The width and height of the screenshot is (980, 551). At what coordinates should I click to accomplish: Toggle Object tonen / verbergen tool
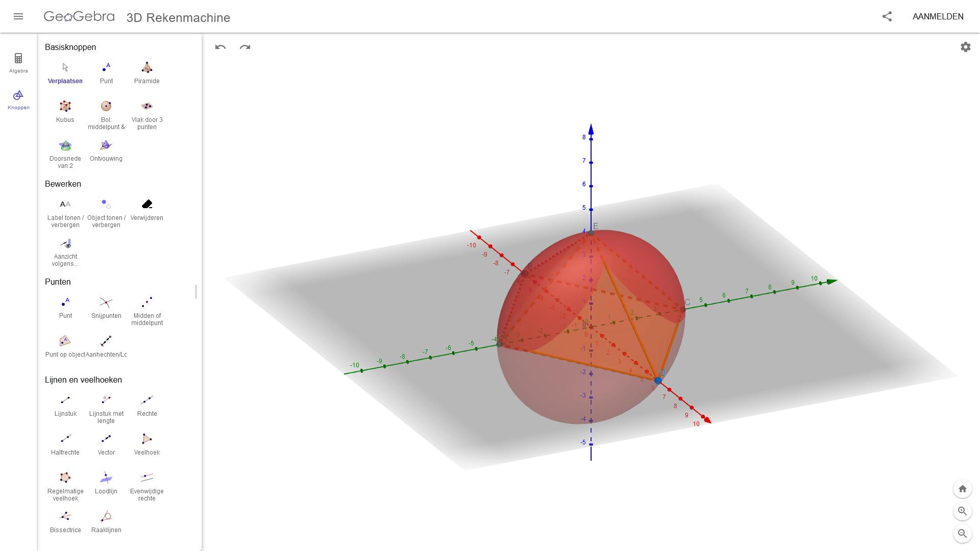click(x=106, y=212)
